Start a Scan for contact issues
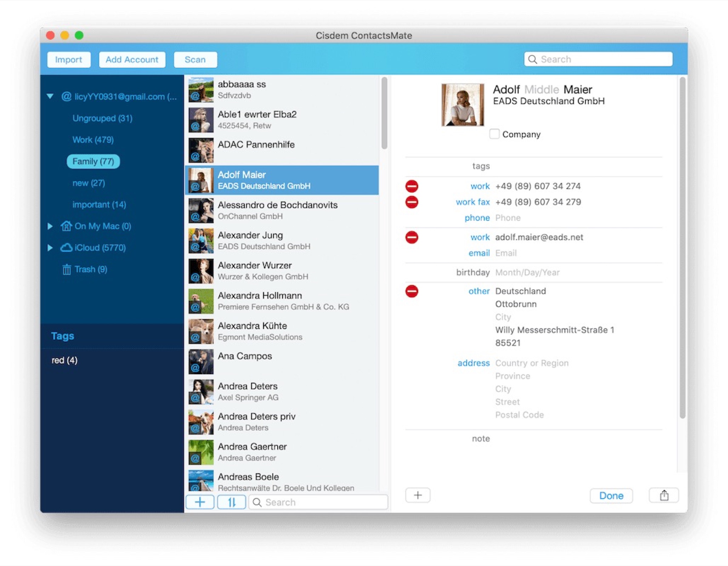 195,60
